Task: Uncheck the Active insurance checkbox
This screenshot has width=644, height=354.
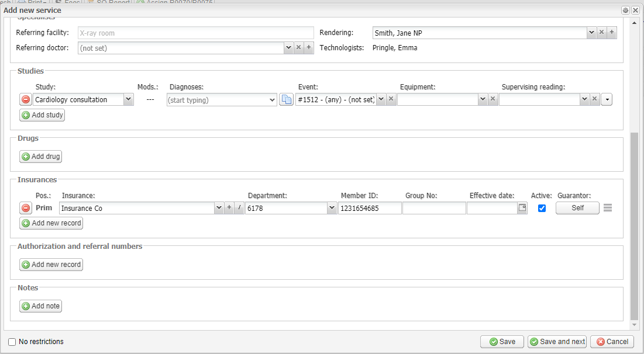Action: (542, 208)
